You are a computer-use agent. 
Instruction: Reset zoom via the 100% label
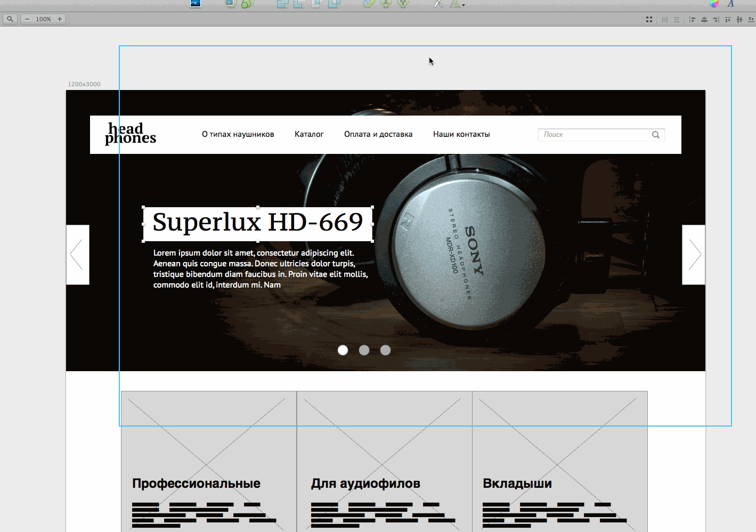[x=43, y=19]
